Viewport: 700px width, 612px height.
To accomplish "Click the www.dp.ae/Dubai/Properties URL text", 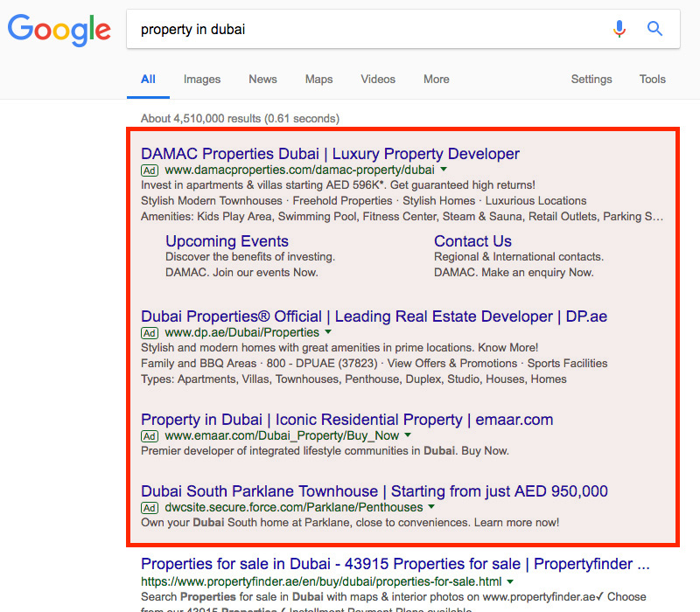I will coord(242,332).
